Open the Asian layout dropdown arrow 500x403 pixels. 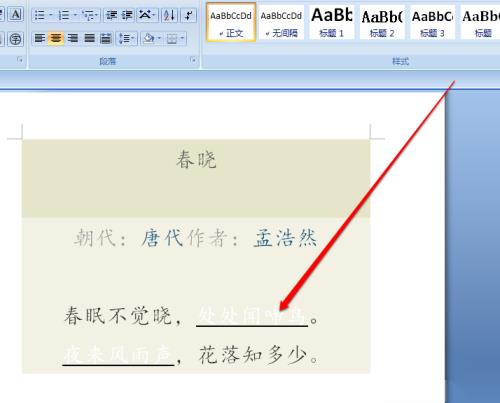[154, 15]
